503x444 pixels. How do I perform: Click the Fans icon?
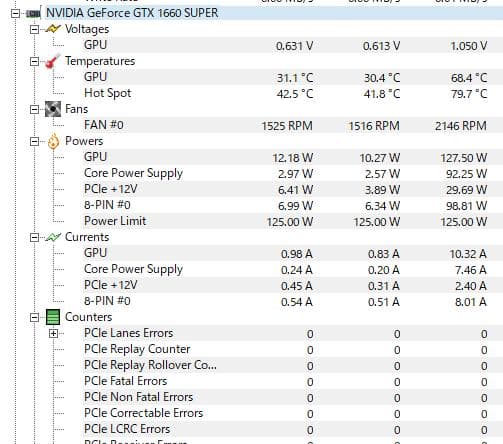pos(53,109)
